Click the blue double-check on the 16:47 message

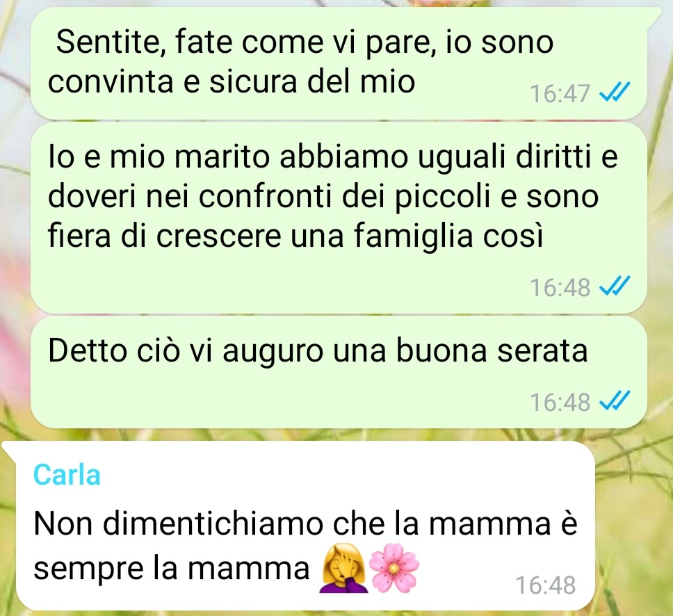click(x=614, y=92)
